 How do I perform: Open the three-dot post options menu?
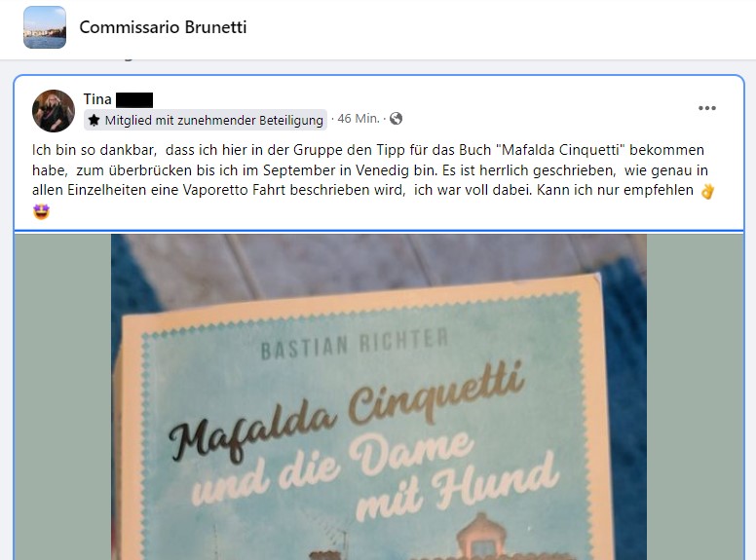[707, 108]
